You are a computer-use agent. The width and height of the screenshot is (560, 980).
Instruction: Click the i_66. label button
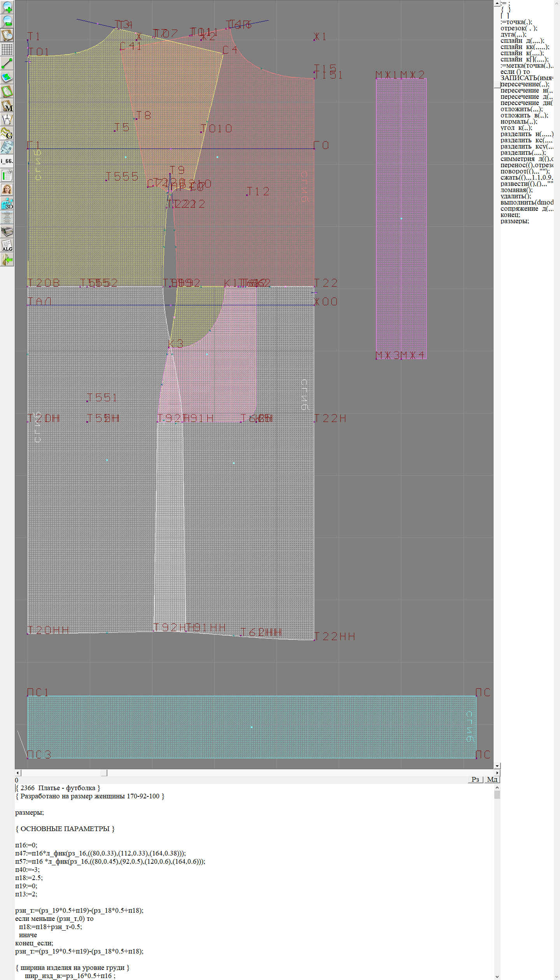click(x=7, y=161)
